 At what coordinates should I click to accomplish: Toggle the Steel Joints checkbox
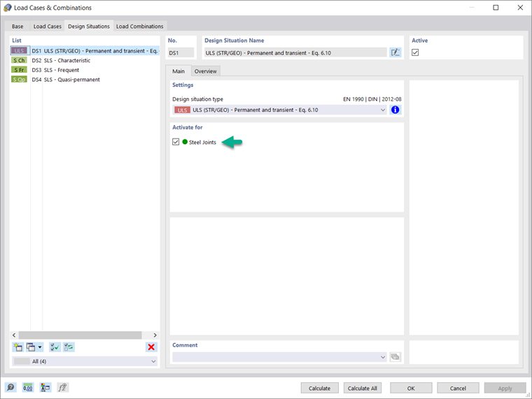pyautogui.click(x=176, y=142)
